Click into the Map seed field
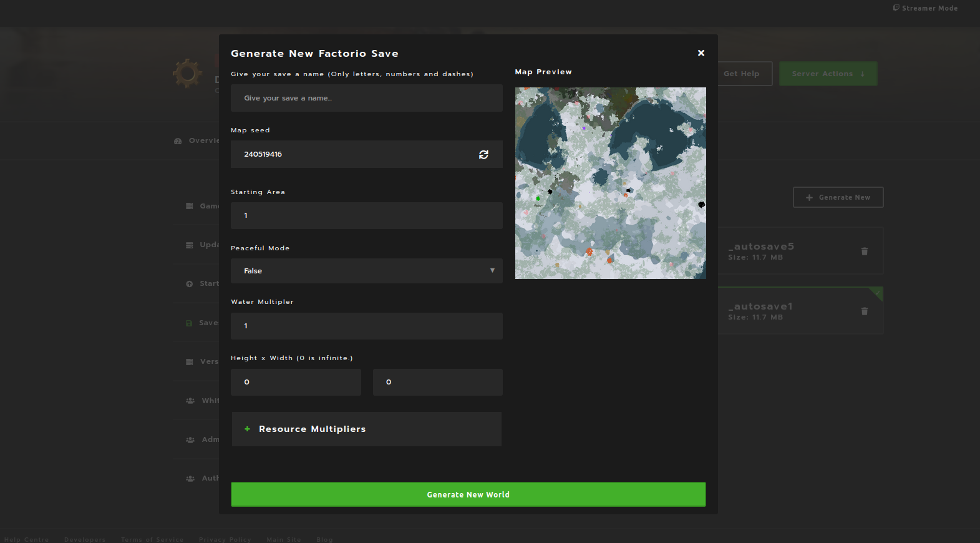 pyautogui.click(x=353, y=154)
